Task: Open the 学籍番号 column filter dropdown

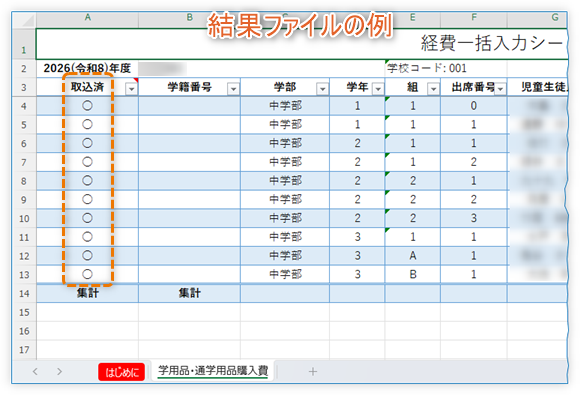Action: coord(233,89)
